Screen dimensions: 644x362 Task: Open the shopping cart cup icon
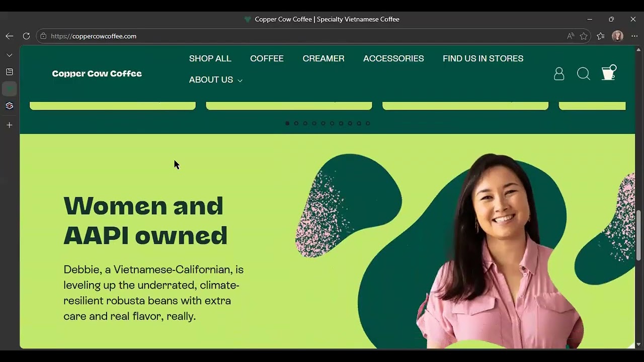(609, 72)
